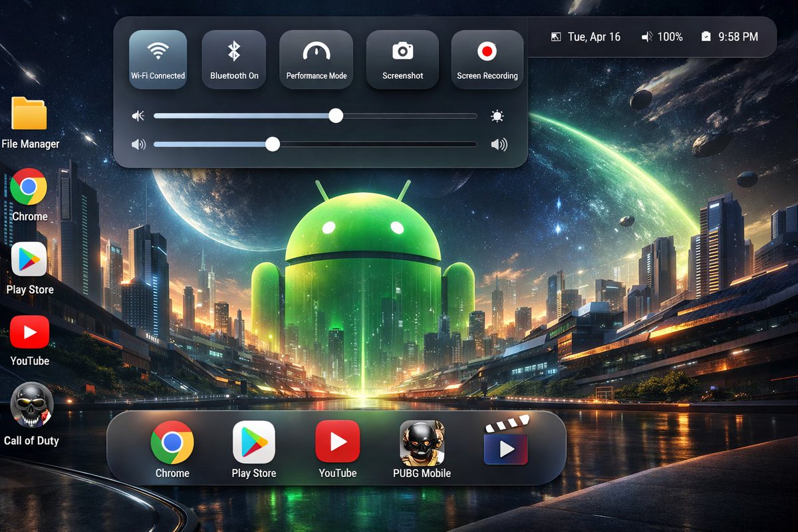Click the 9:58 PM clock in status bar

[x=738, y=37]
